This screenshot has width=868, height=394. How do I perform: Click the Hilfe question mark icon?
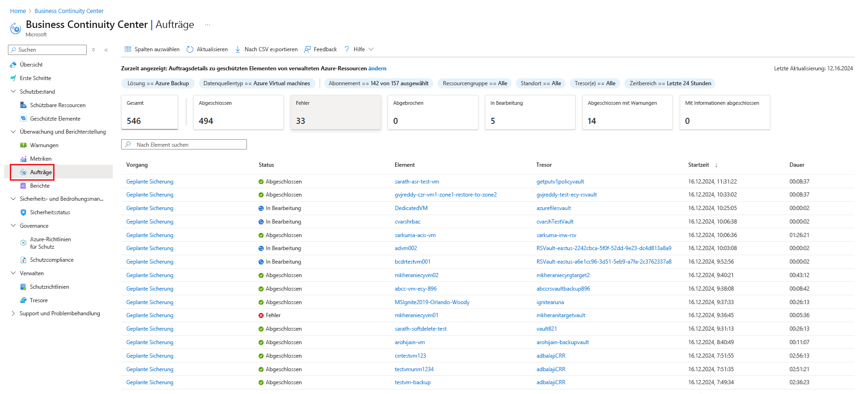(x=347, y=49)
